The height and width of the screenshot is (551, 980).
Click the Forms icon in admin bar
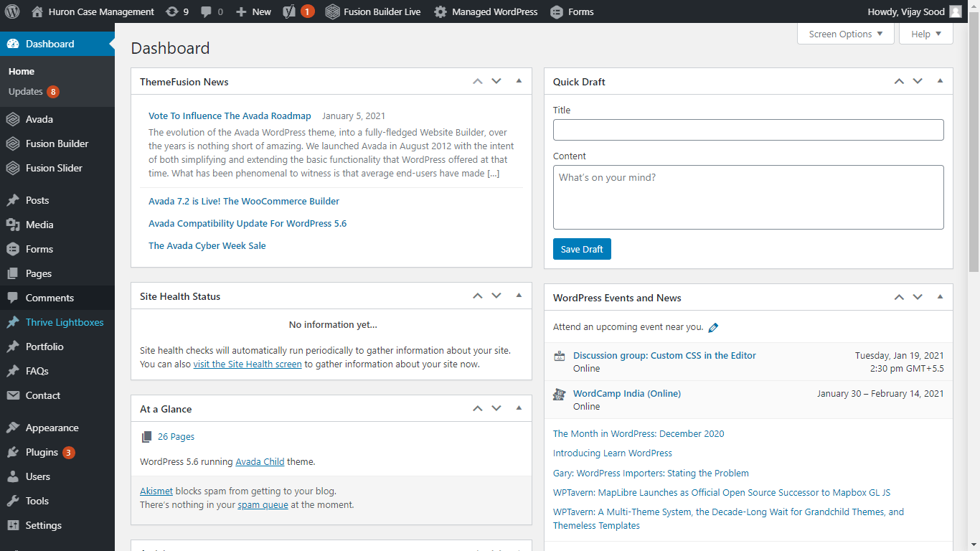point(556,11)
